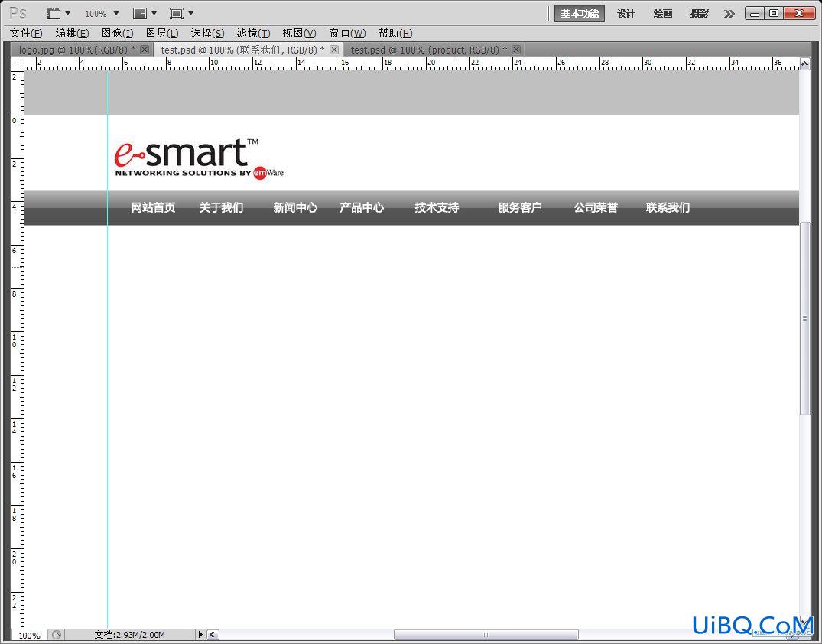The height and width of the screenshot is (644, 822).
Task: Click the 产品中心 text on the canvas
Action: [362, 208]
